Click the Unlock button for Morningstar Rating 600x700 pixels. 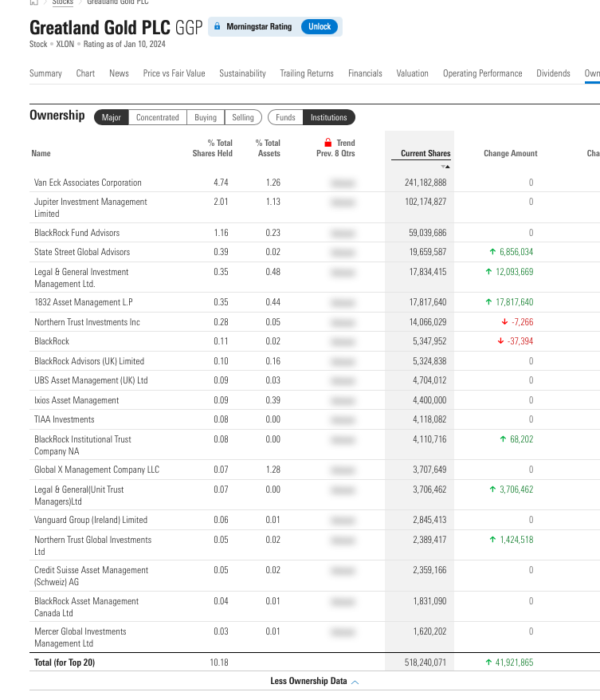pos(320,26)
